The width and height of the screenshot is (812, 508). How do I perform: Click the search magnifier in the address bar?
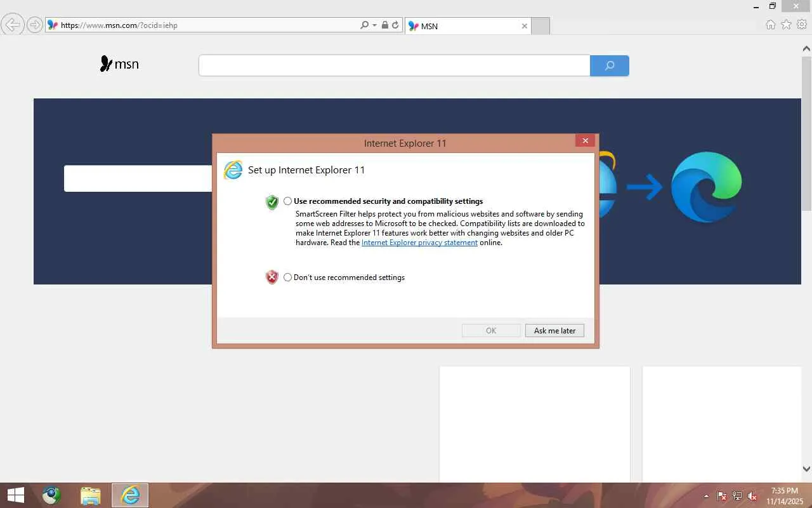pos(364,25)
